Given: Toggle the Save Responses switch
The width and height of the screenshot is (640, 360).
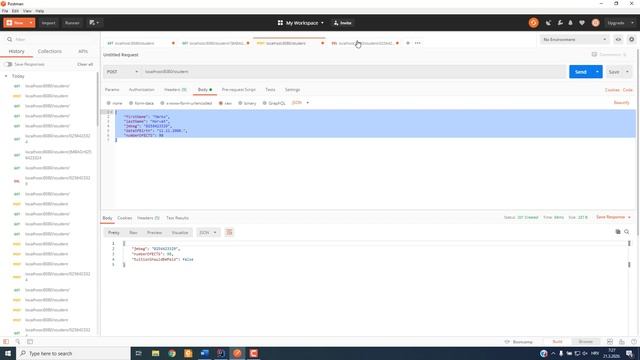Looking at the screenshot, I should pyautogui.click(x=8, y=64).
